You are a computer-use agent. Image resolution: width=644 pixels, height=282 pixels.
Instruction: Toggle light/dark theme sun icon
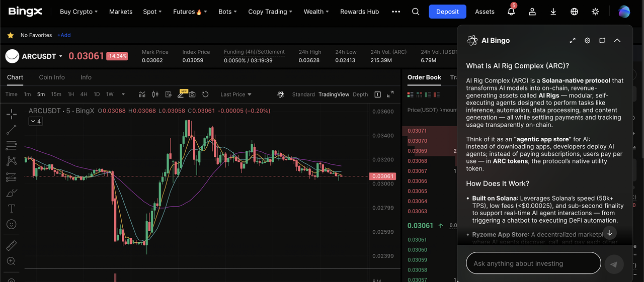click(x=595, y=12)
